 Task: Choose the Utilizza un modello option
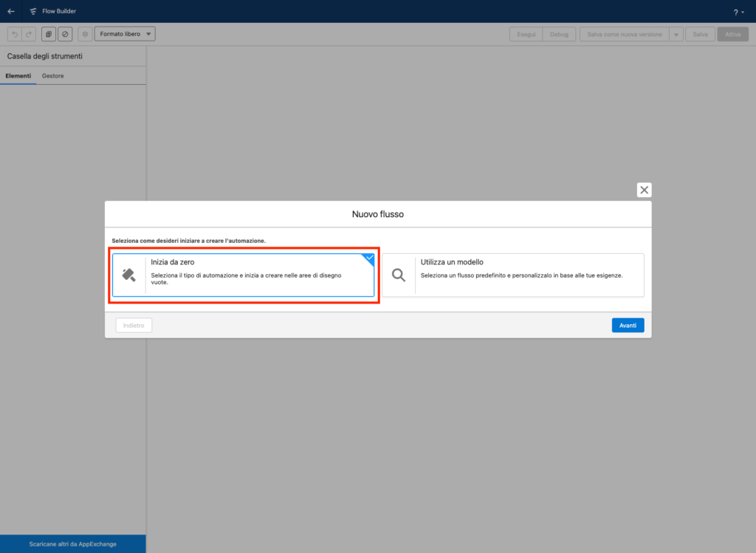click(x=512, y=275)
